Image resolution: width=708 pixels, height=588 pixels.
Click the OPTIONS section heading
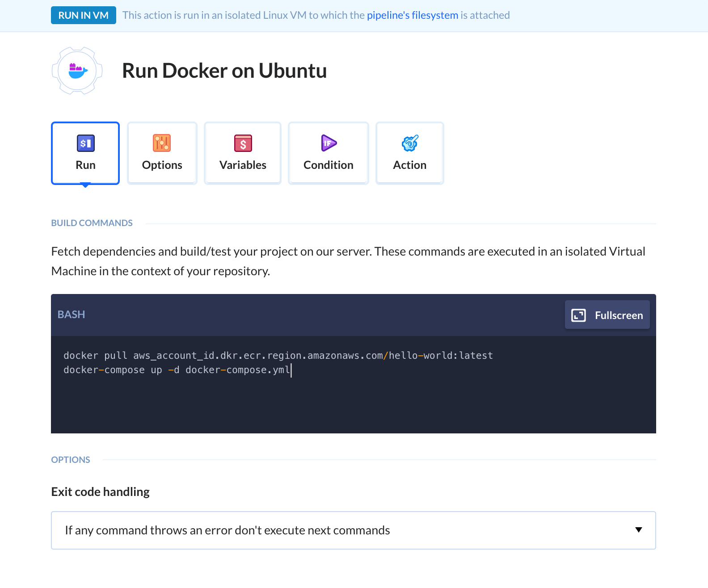tap(71, 460)
